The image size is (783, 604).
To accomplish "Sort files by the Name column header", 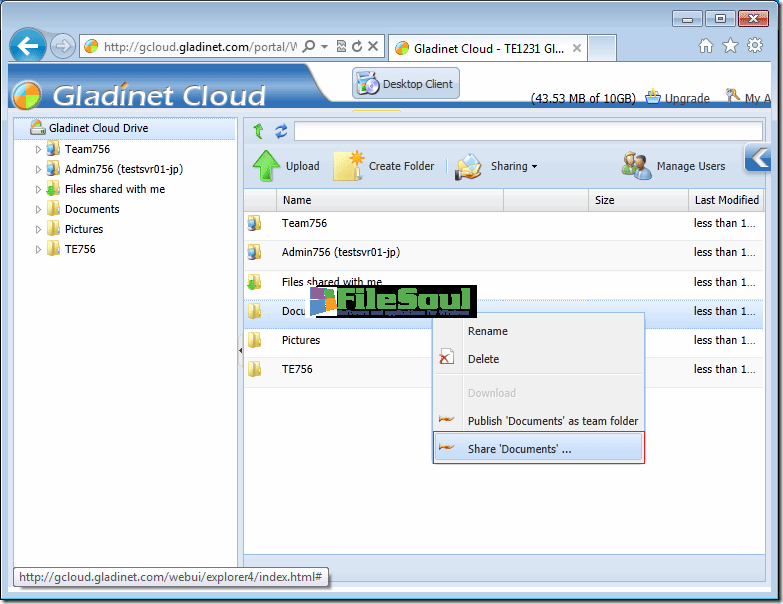I will click(x=297, y=200).
